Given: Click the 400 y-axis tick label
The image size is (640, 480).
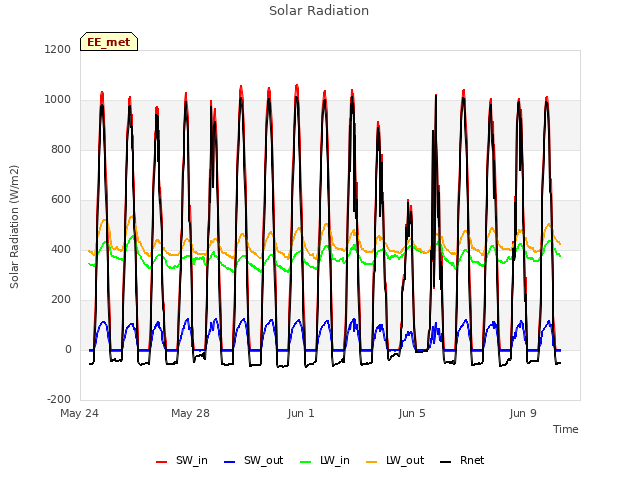Looking at the screenshot, I should pyautogui.click(x=61, y=249).
